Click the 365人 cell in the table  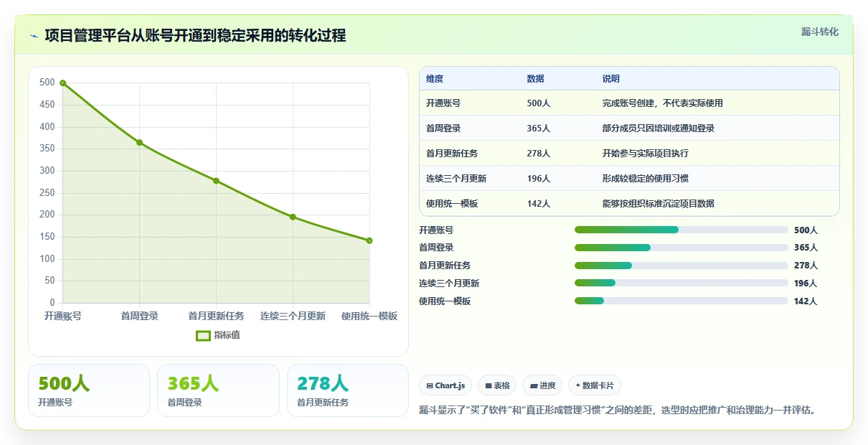pyautogui.click(x=539, y=128)
